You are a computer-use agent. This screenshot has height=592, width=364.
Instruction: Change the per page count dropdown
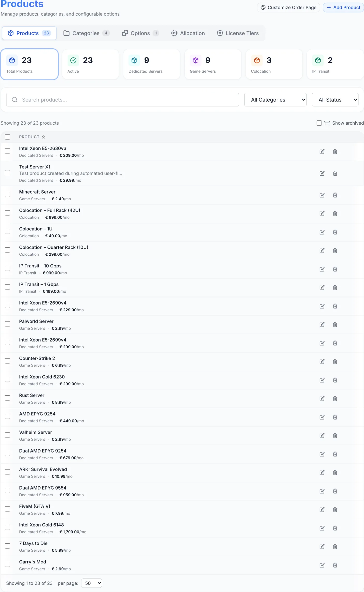pos(92,583)
